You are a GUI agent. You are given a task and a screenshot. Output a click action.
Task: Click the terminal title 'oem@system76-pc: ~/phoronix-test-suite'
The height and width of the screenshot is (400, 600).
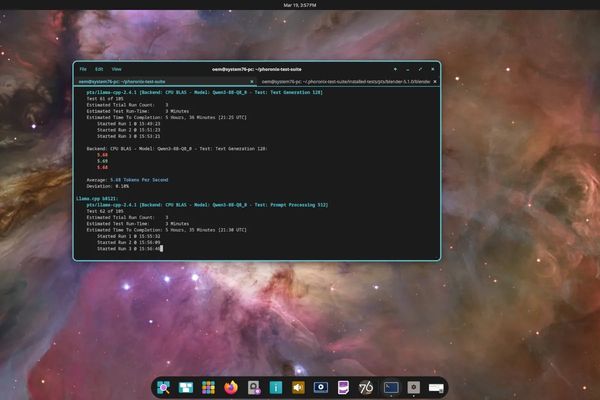click(x=257, y=69)
